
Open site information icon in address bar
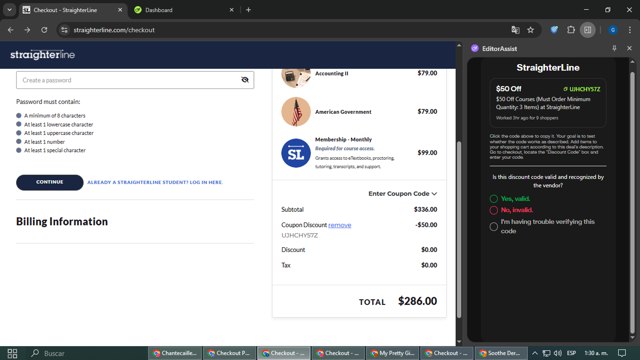64,30
